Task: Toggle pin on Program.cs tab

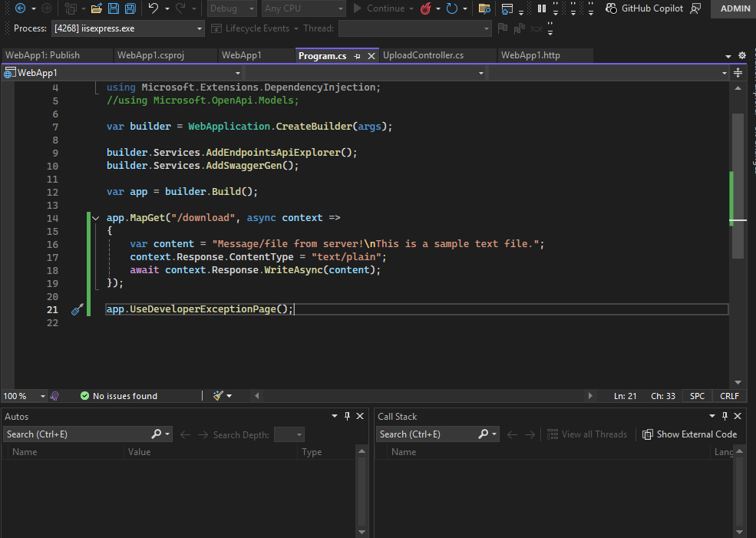Action: (x=358, y=56)
